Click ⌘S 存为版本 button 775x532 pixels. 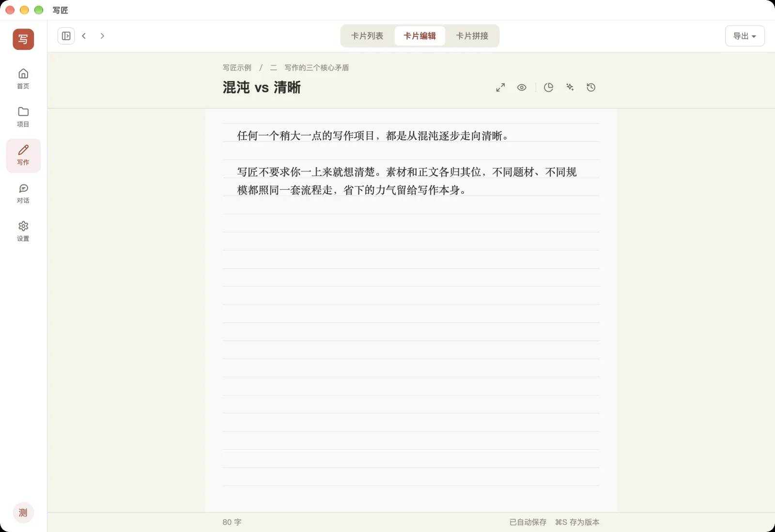pos(577,522)
